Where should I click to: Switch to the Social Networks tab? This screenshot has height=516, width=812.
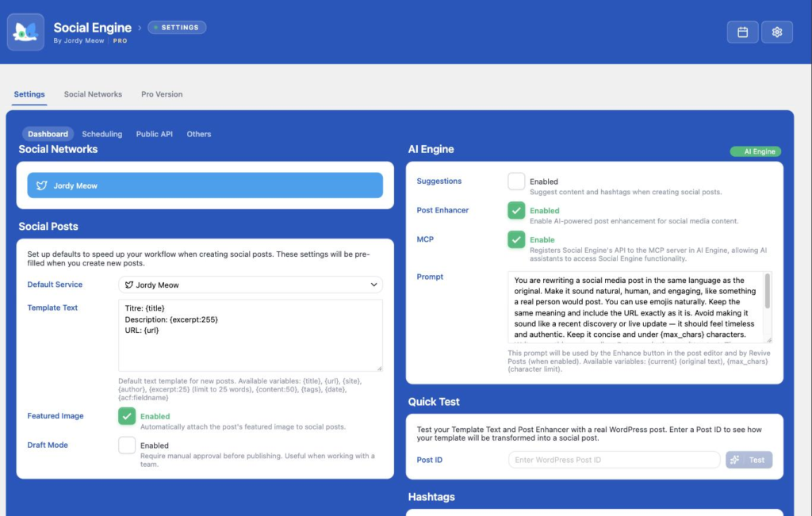point(94,94)
